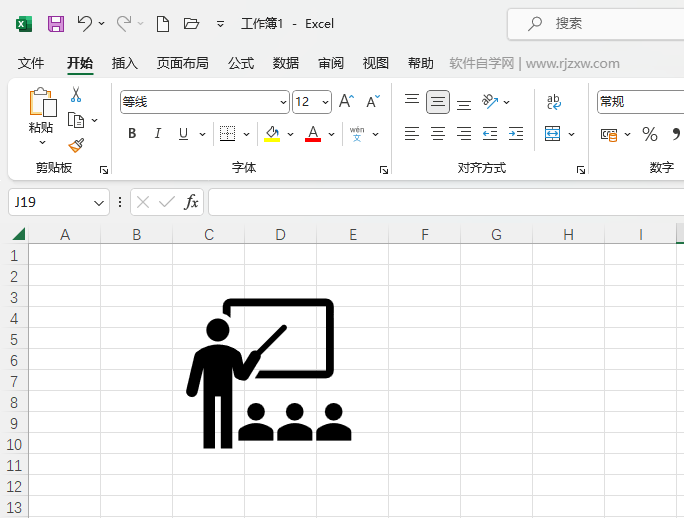Create a new blank workbook icon
The image size is (684, 518).
(163, 24)
